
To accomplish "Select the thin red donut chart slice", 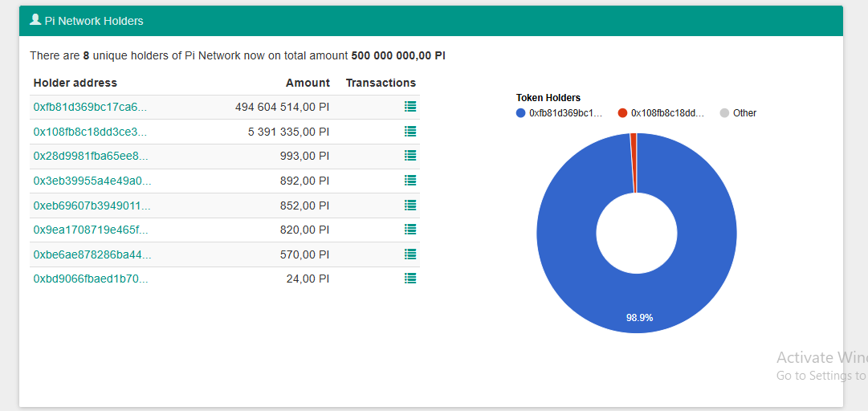I will [634, 163].
